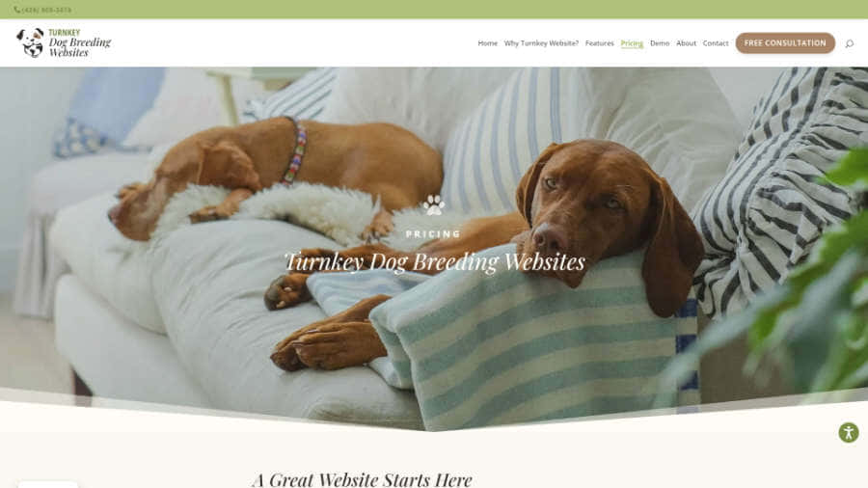
Task: Go to the Home page
Action: coord(488,43)
